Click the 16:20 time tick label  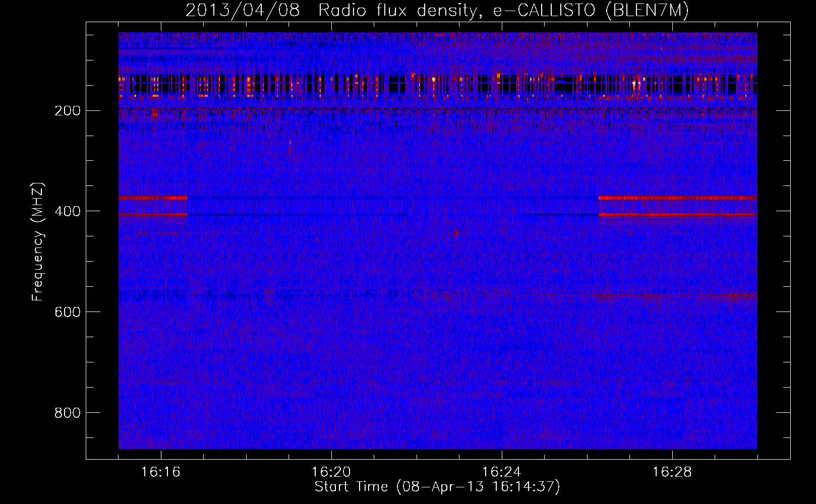click(x=331, y=472)
